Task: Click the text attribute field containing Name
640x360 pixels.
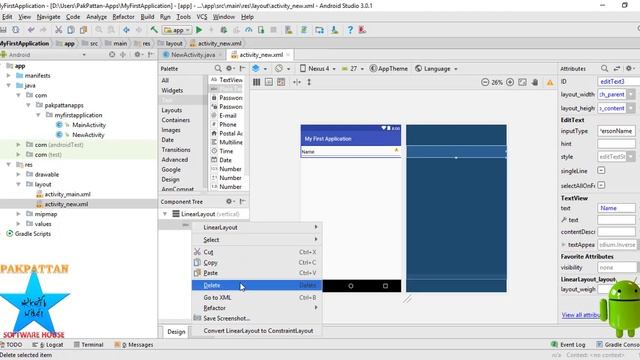Action: click(616, 208)
